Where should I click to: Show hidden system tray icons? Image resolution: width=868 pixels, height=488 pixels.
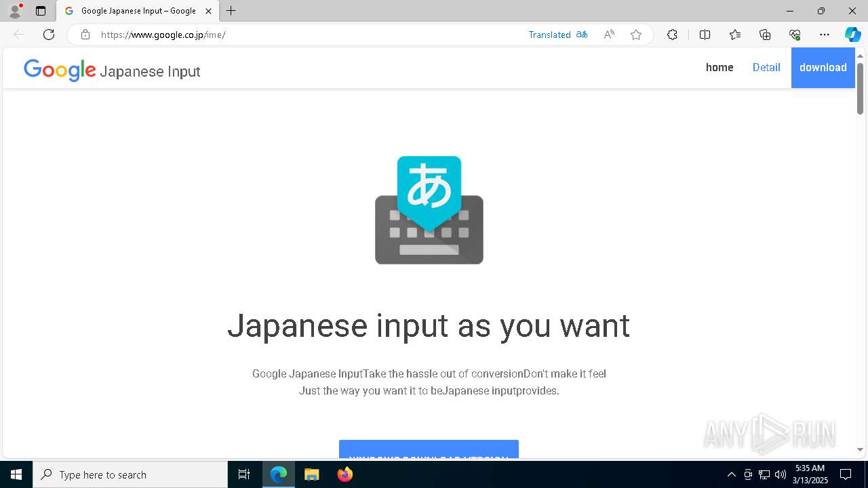[x=731, y=474]
